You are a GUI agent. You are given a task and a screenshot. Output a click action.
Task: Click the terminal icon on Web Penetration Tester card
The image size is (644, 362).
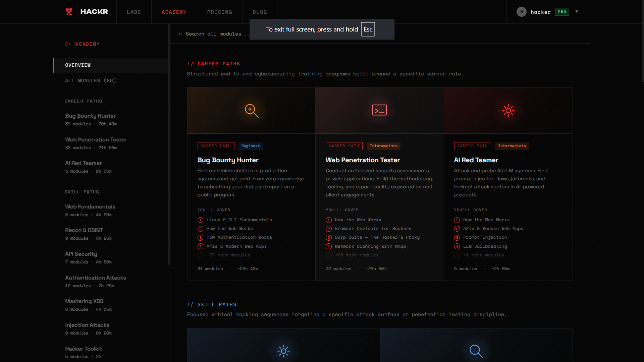(x=379, y=110)
